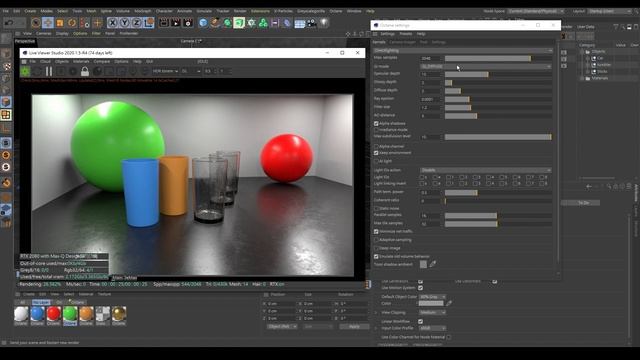Select the blue material thumbnail
Image resolution: width=640 pixels, height=360 pixels.
[x=37, y=314]
